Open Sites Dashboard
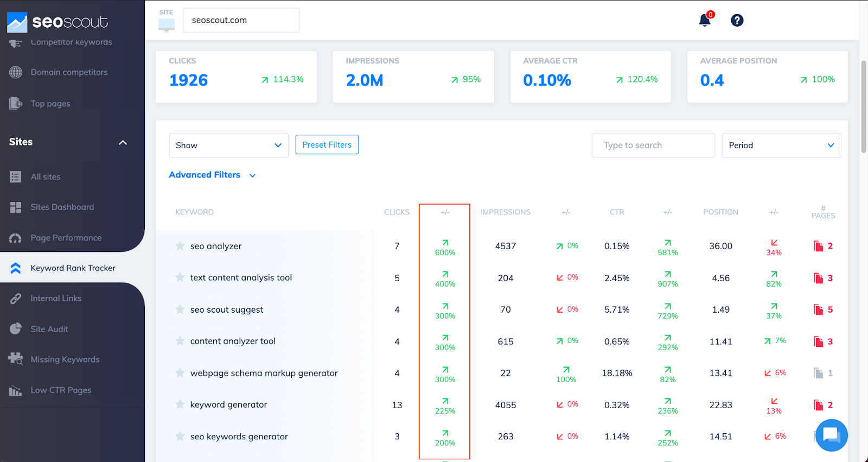This screenshot has width=868, height=462. pos(62,207)
